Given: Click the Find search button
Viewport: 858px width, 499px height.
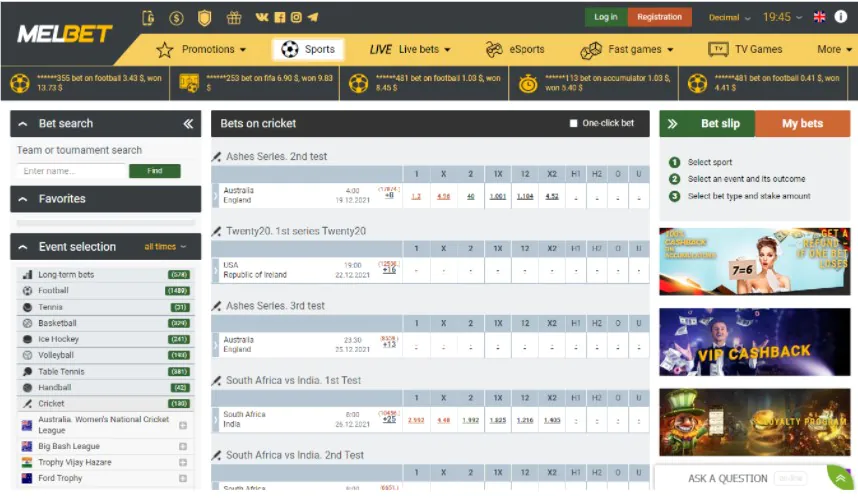Looking at the screenshot, I should click(x=155, y=171).
